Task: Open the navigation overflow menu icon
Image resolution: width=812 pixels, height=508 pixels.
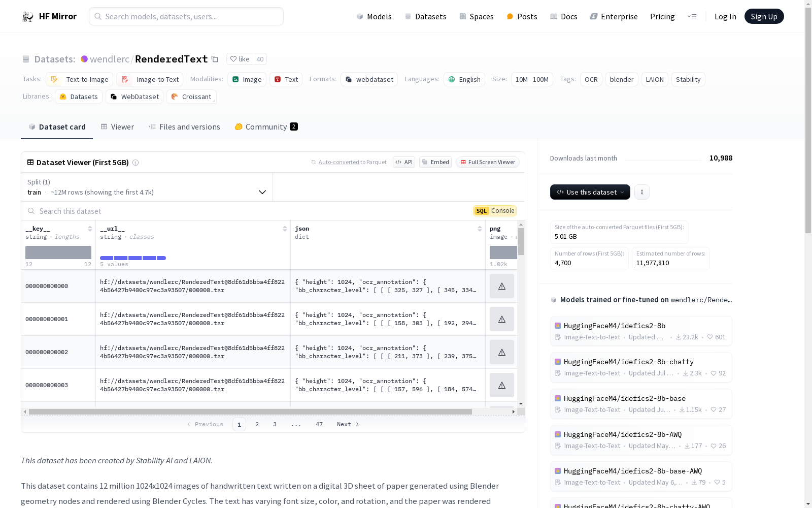Action: [x=692, y=16]
